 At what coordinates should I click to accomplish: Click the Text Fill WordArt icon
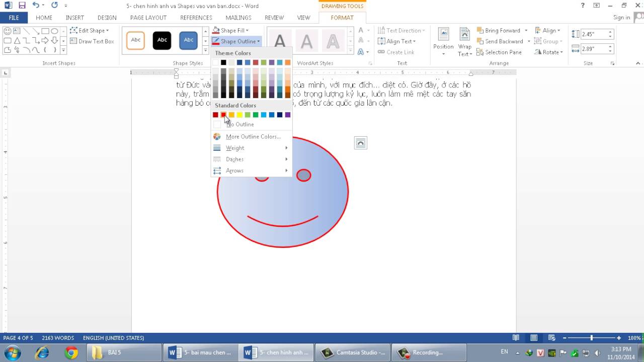click(x=361, y=31)
